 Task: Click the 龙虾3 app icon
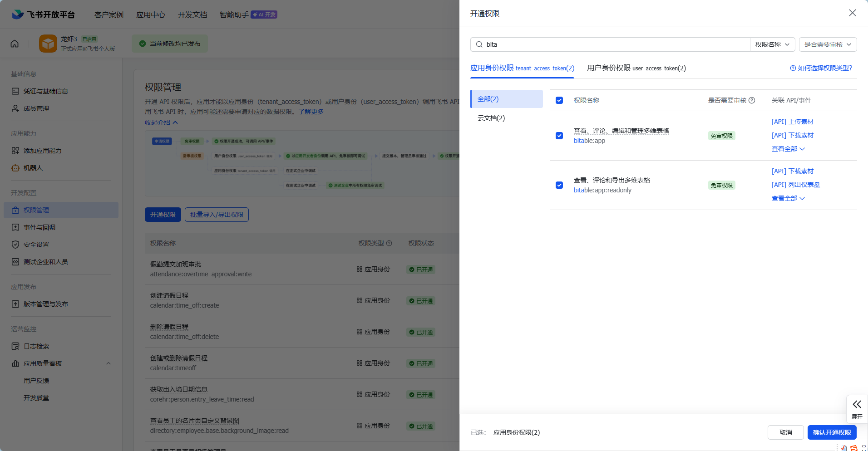click(48, 44)
